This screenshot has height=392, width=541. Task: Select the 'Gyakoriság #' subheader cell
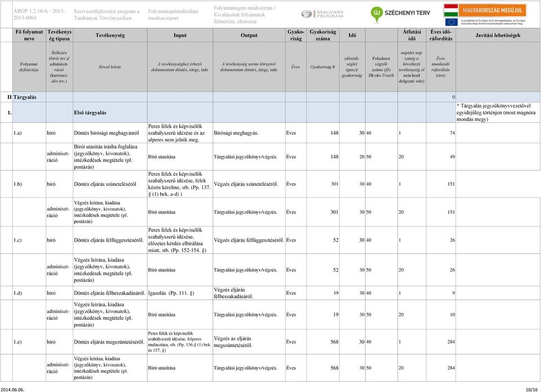(322, 67)
